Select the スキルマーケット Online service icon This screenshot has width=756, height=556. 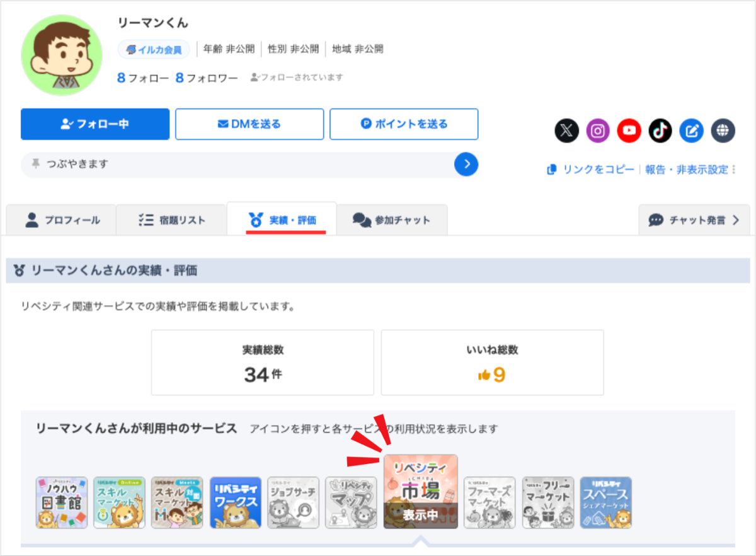tap(120, 502)
